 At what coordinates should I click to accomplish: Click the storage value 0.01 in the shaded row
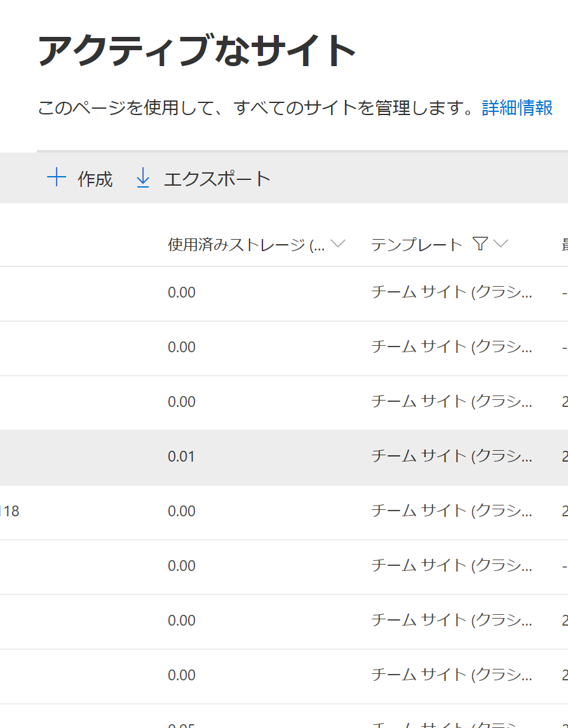[x=180, y=456]
